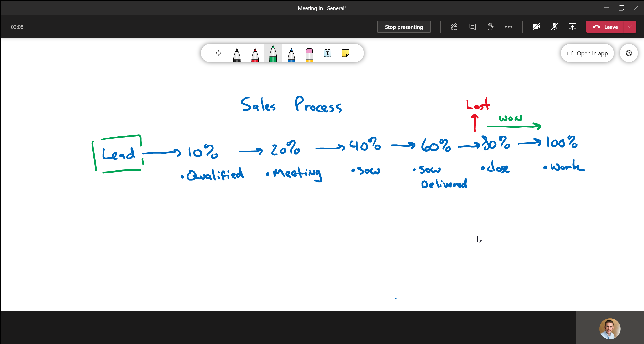Select the black pen
The image size is (644, 344).
pos(237,54)
